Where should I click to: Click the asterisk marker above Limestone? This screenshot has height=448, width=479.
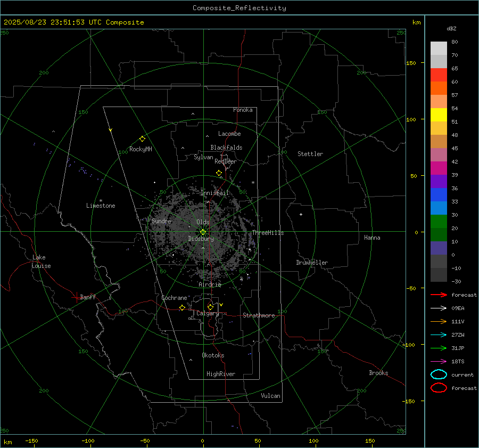[x=101, y=201]
